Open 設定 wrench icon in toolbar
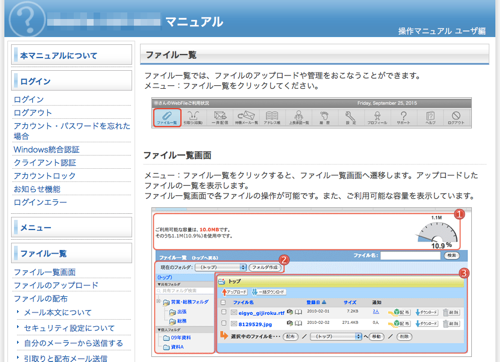The width and height of the screenshot is (500, 362). point(350,117)
